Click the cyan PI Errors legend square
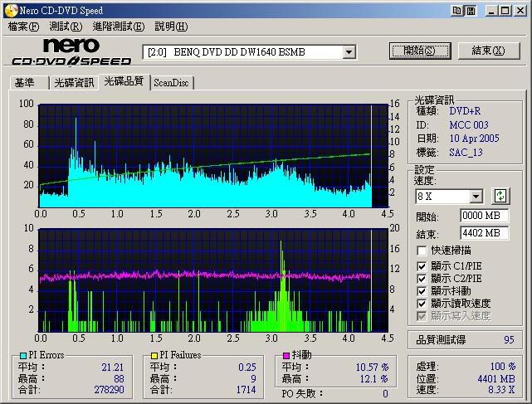This screenshot has height=404, width=532. point(23,356)
